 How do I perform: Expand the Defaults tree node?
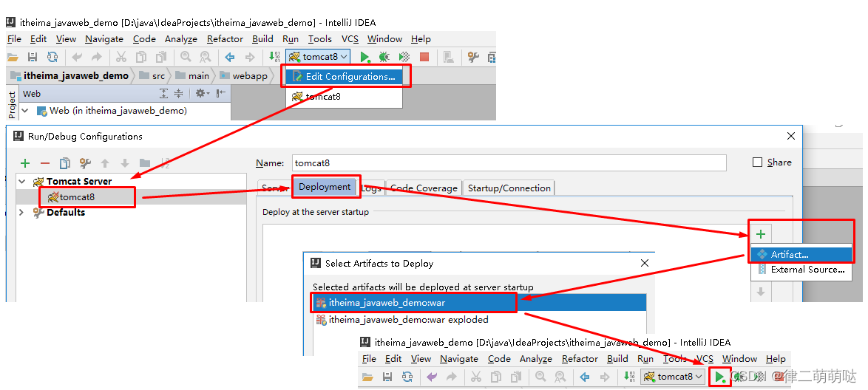pyautogui.click(x=22, y=213)
